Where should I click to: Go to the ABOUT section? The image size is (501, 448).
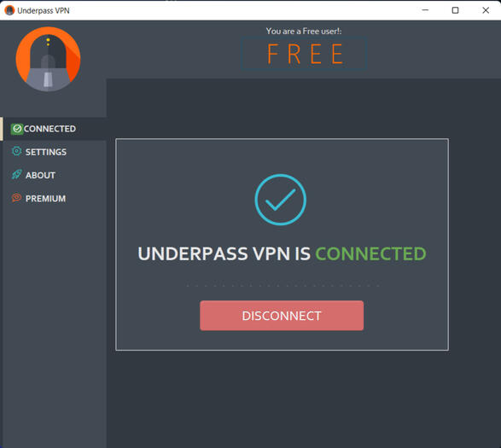[53, 175]
